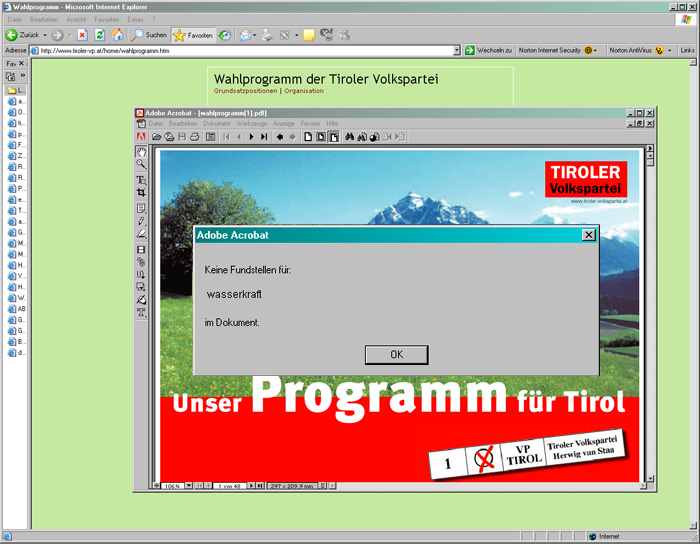The image size is (700, 544).
Task: Click the Print icon in Acrobat toolbar
Action: click(195, 137)
